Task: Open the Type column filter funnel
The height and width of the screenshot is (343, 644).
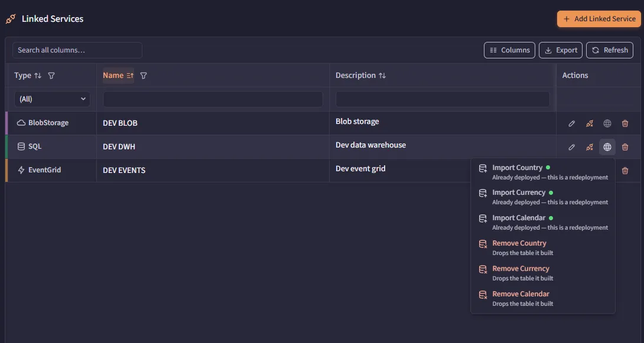Action: tap(51, 76)
